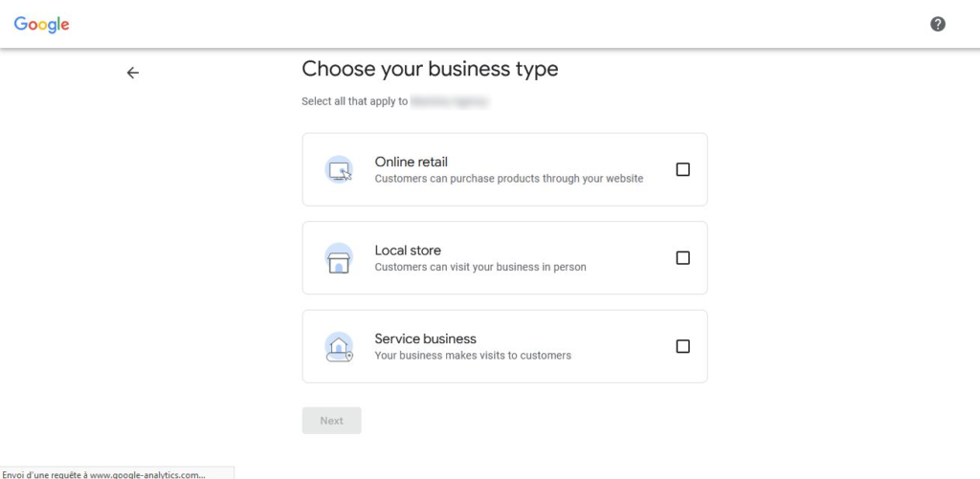Click the Local store shop icon
The height and width of the screenshot is (479, 980).
click(x=339, y=258)
